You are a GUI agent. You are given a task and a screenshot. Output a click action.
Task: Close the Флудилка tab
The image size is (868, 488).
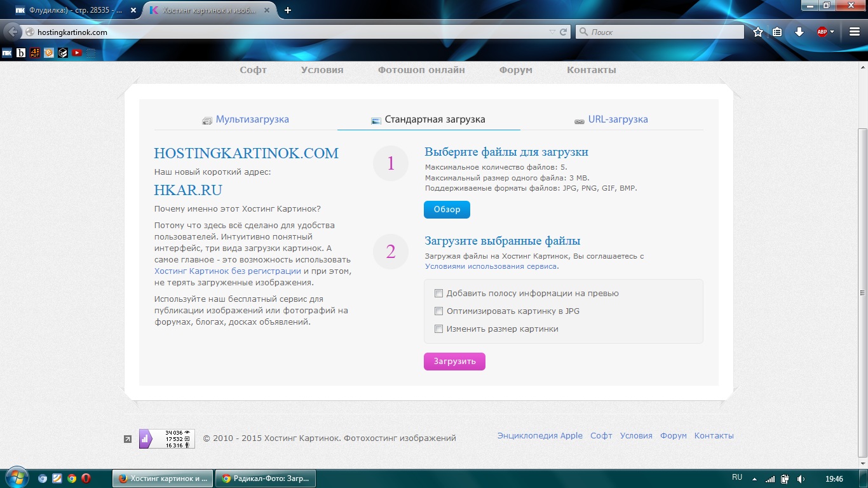pyautogui.click(x=133, y=10)
